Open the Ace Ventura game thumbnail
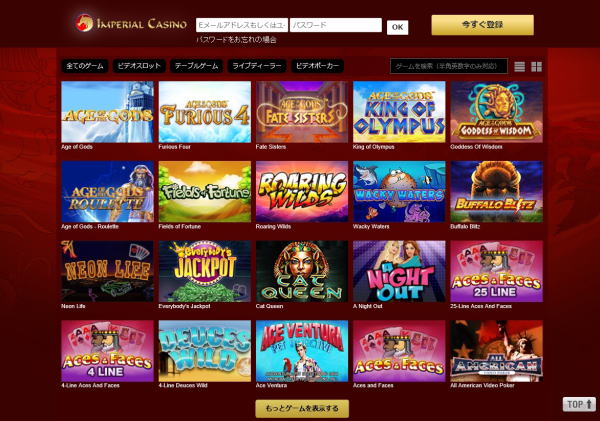 coord(302,351)
